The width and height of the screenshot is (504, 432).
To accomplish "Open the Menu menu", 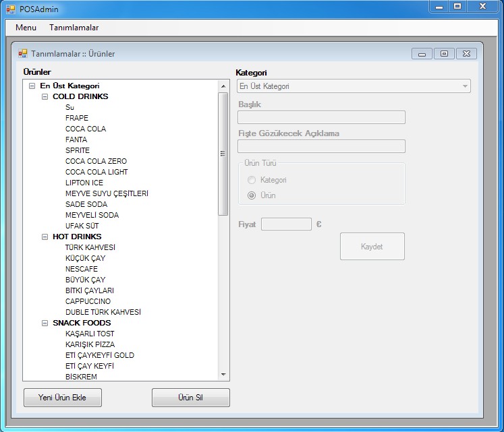I will pos(26,28).
